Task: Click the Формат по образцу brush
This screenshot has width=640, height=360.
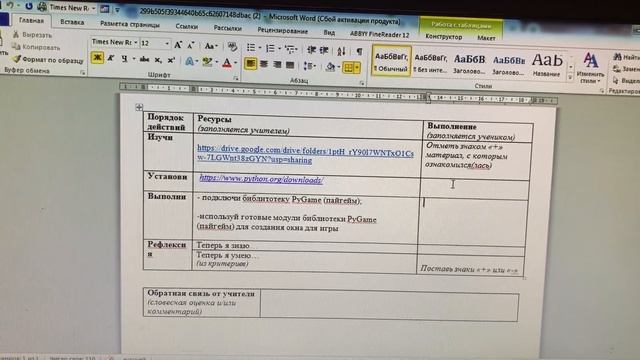Action: [48, 60]
